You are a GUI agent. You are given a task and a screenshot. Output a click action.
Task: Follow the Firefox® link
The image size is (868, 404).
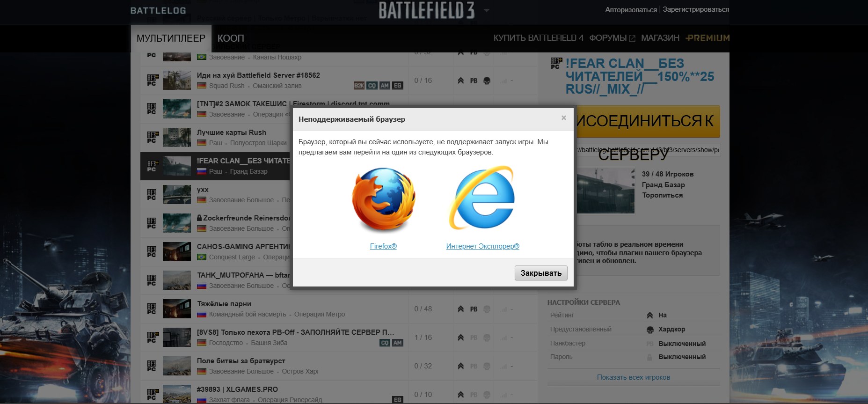(x=383, y=246)
